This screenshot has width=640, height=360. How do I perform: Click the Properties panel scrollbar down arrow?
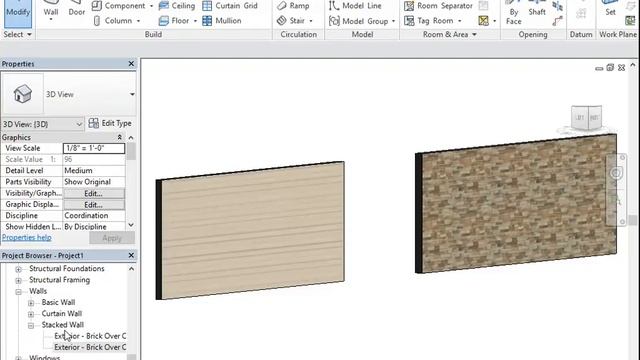click(131, 225)
